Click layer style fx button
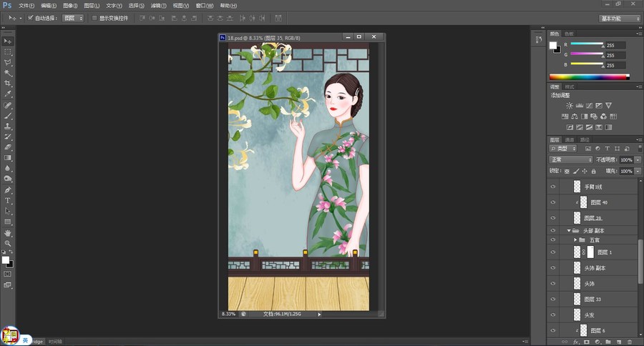This screenshot has height=346, width=644. pos(576,342)
